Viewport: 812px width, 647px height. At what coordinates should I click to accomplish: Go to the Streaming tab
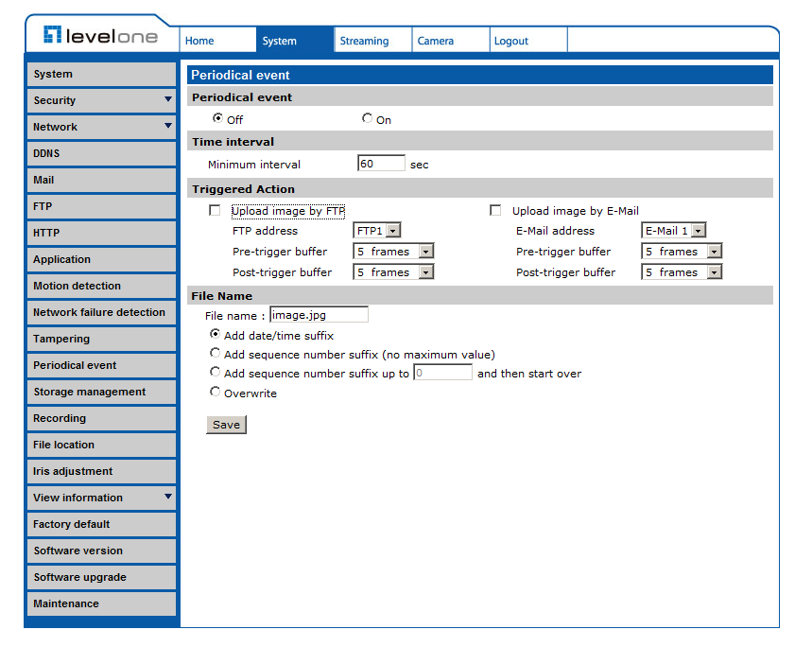372,41
